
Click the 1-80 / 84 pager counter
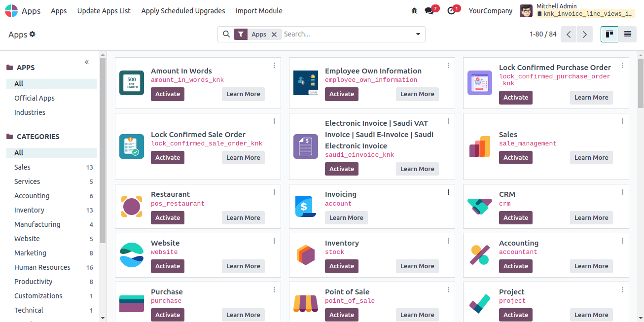pyautogui.click(x=543, y=34)
